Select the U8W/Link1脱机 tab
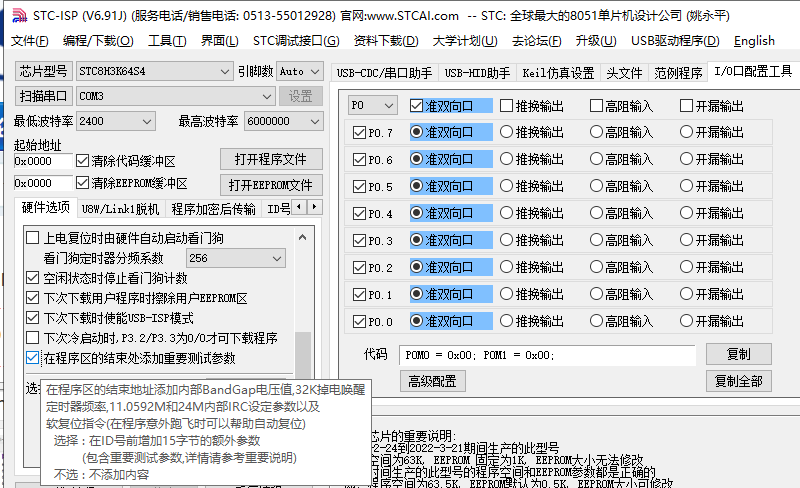The height and width of the screenshot is (488, 800). tap(120, 209)
